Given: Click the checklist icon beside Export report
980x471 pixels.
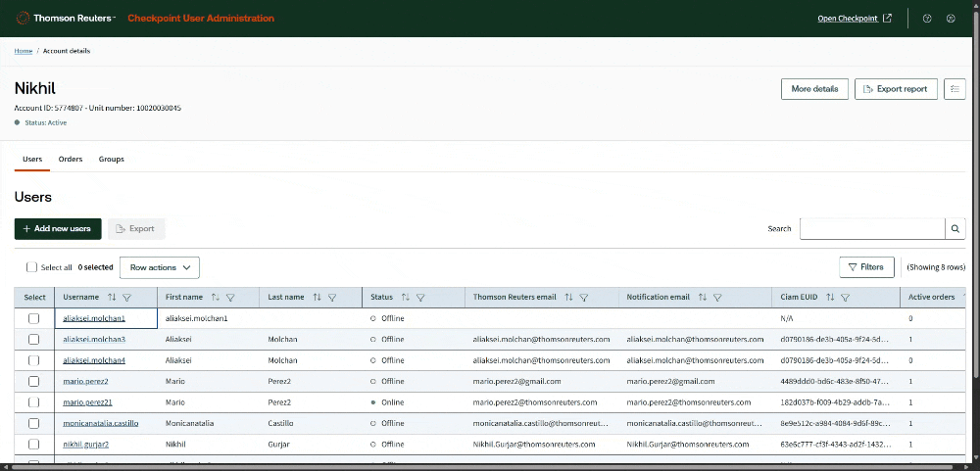Looking at the screenshot, I should pos(955,89).
